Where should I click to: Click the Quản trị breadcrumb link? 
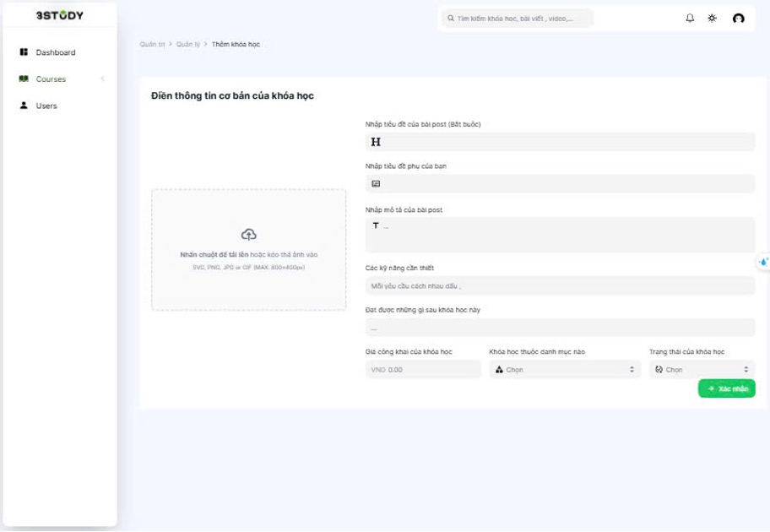(x=152, y=44)
